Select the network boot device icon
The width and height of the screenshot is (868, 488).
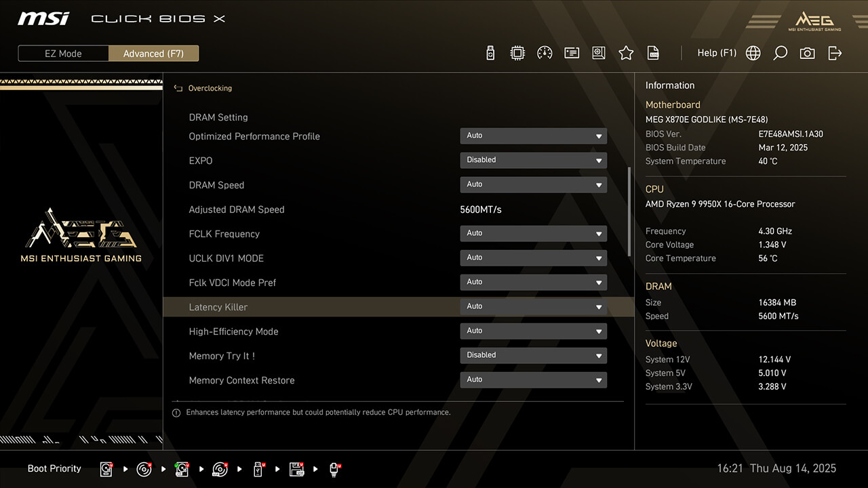[334, 469]
